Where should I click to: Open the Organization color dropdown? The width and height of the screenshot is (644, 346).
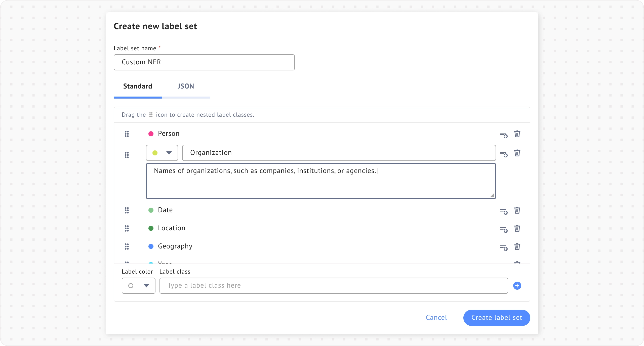pos(162,153)
